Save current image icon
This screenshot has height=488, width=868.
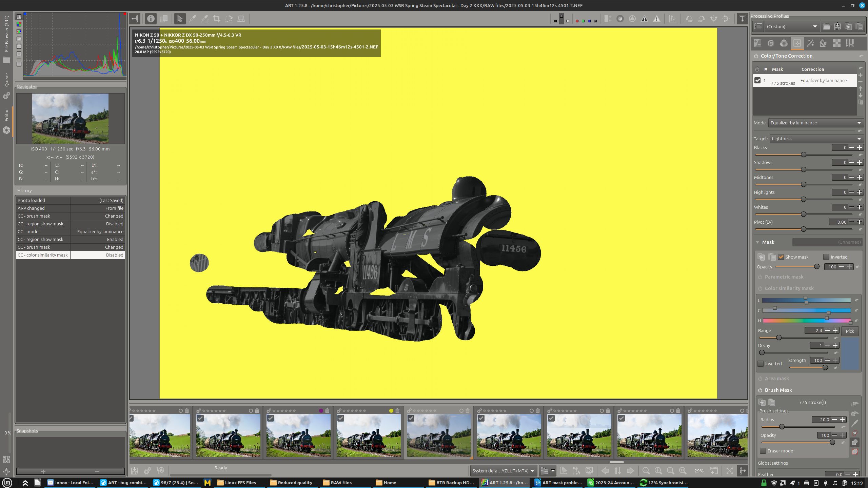(x=135, y=471)
